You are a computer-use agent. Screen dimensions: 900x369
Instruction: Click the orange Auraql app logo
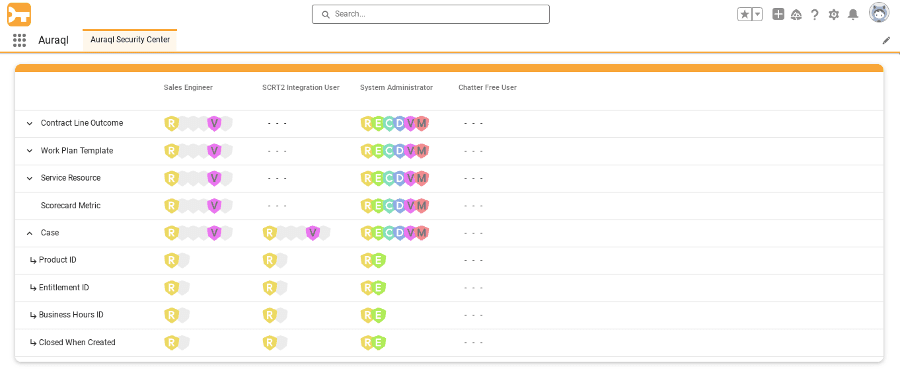click(19, 14)
